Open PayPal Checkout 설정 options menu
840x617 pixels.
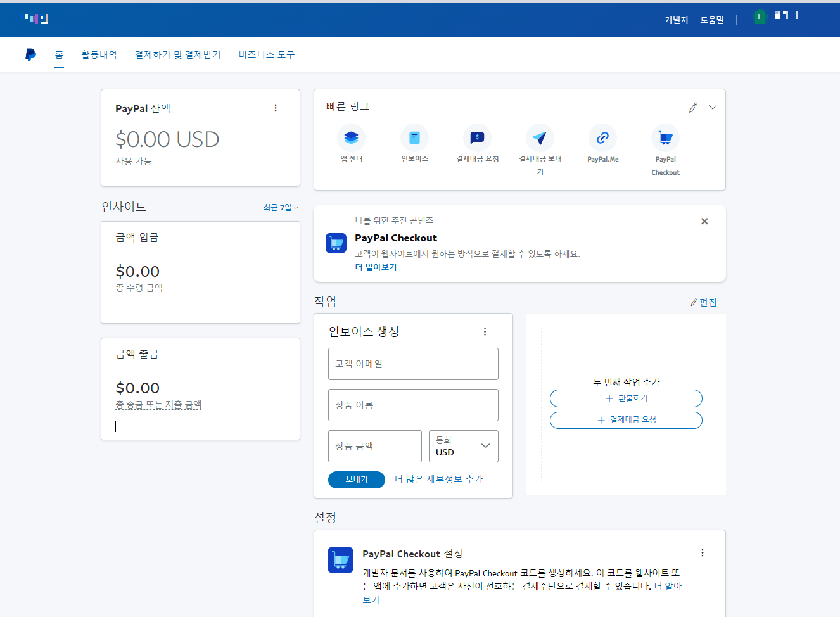point(703,553)
